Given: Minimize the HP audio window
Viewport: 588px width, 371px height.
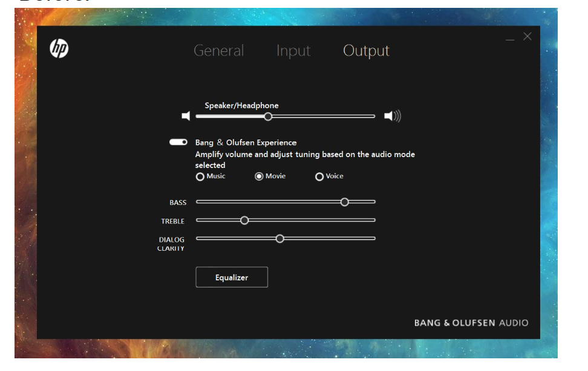Looking at the screenshot, I should pos(509,39).
